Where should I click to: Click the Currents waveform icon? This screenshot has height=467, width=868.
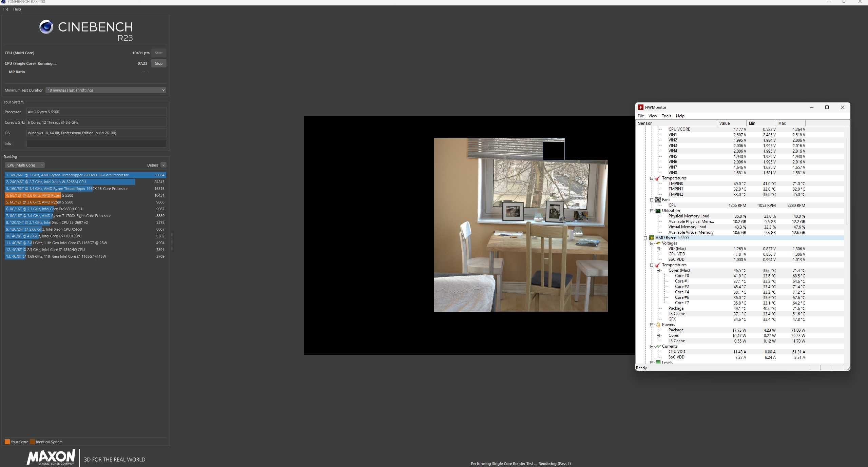tap(658, 346)
